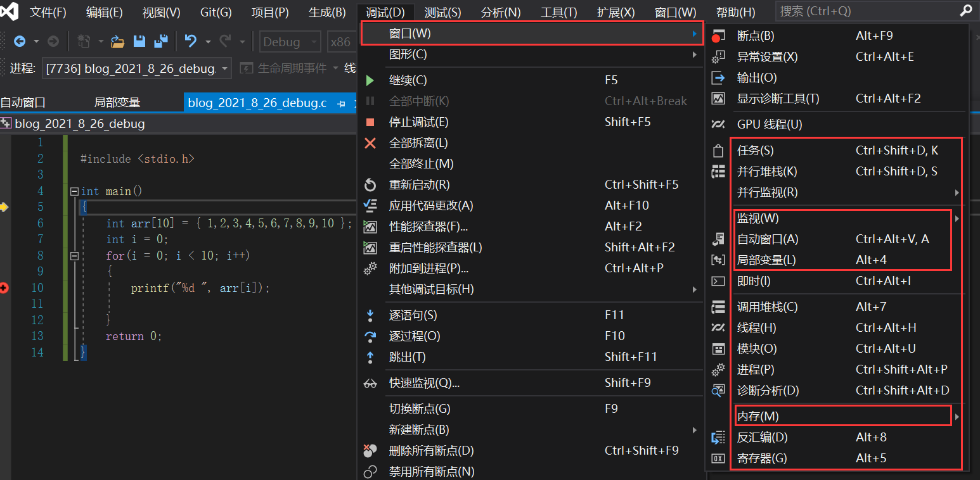Click the quick watch glasses icon

370,383
